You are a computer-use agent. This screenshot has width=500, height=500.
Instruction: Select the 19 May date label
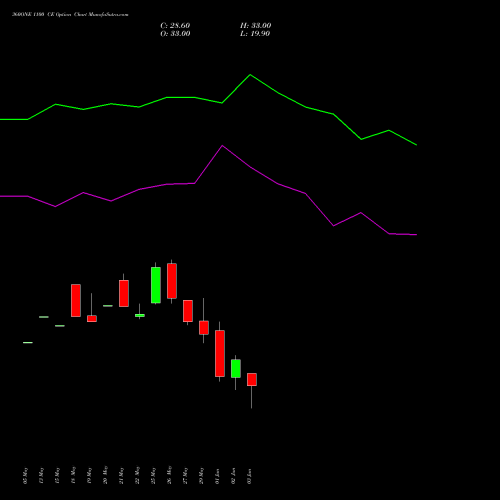[x=89, y=476]
